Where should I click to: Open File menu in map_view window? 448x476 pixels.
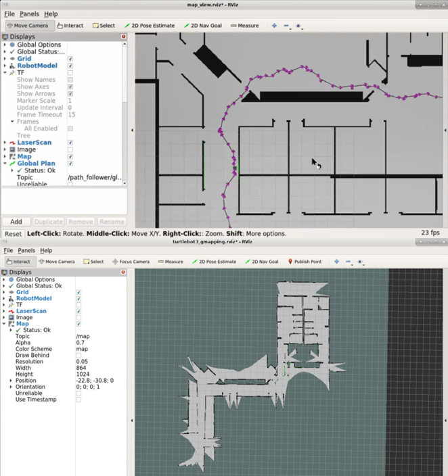point(9,14)
